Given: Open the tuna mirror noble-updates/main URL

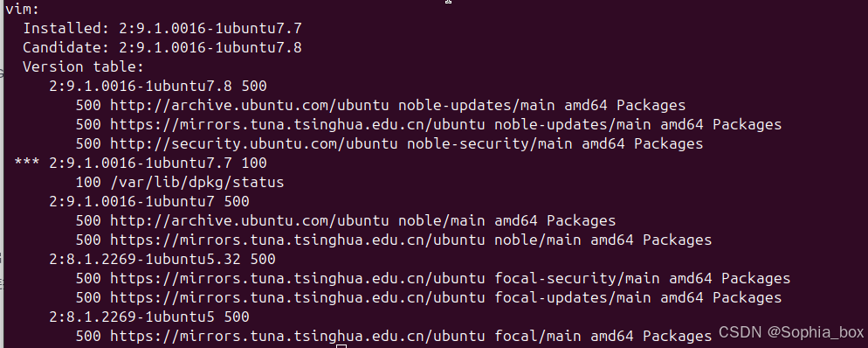Looking at the screenshot, I should click(297, 125).
